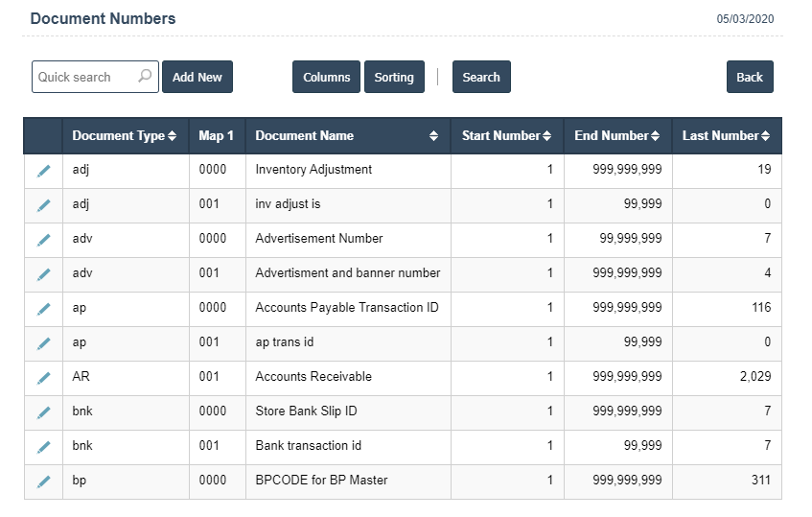
Task: Open edit pencil for Advertisement Number
Action: coord(43,240)
